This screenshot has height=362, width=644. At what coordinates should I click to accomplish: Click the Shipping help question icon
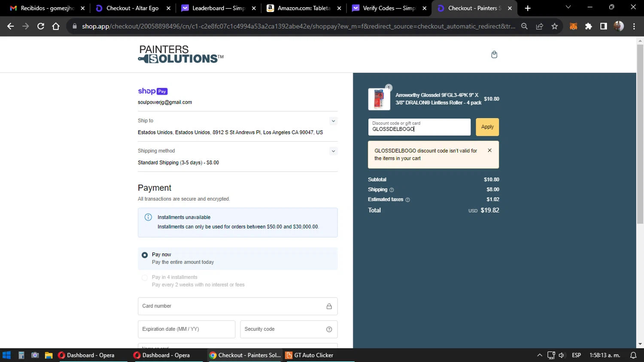(392, 190)
